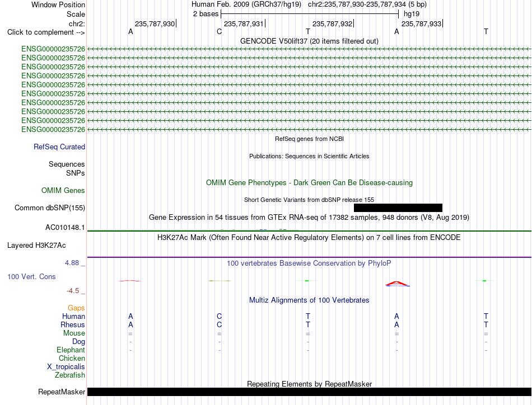Open the OMIM Gene Phenotypes track title
The height and width of the screenshot is (405, 532).
point(309,183)
